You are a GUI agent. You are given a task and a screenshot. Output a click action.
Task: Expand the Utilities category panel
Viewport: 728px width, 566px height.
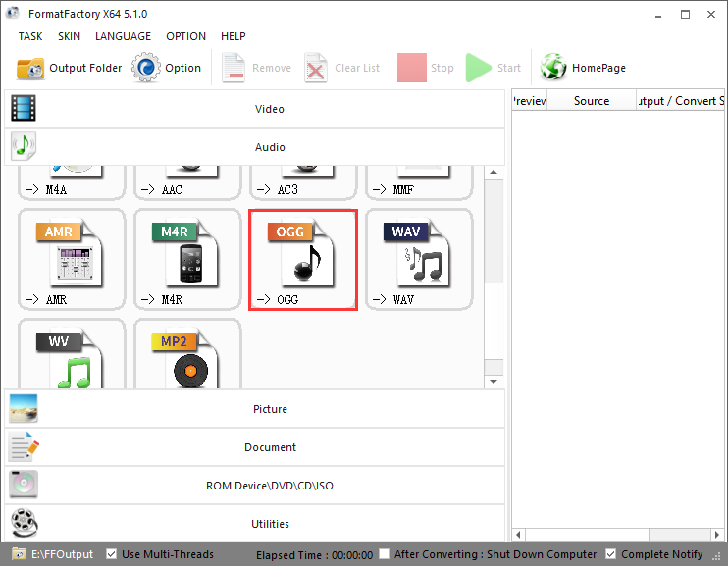coord(254,523)
